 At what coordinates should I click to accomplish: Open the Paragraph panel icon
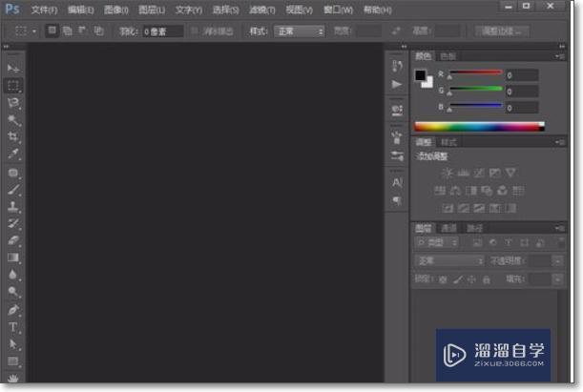[397, 201]
